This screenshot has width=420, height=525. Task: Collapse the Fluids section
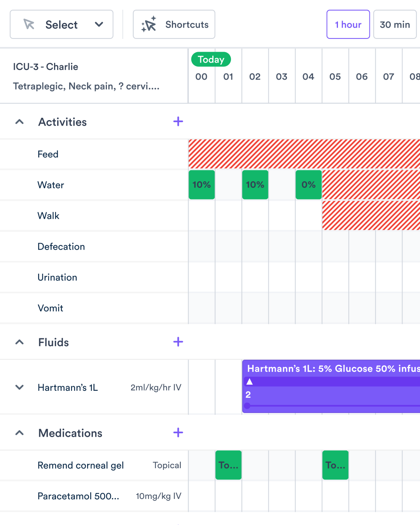[x=19, y=342]
